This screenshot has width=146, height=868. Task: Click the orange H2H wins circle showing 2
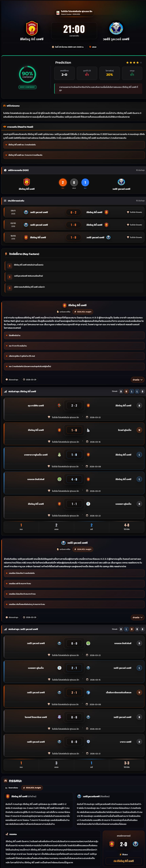pos(63,182)
